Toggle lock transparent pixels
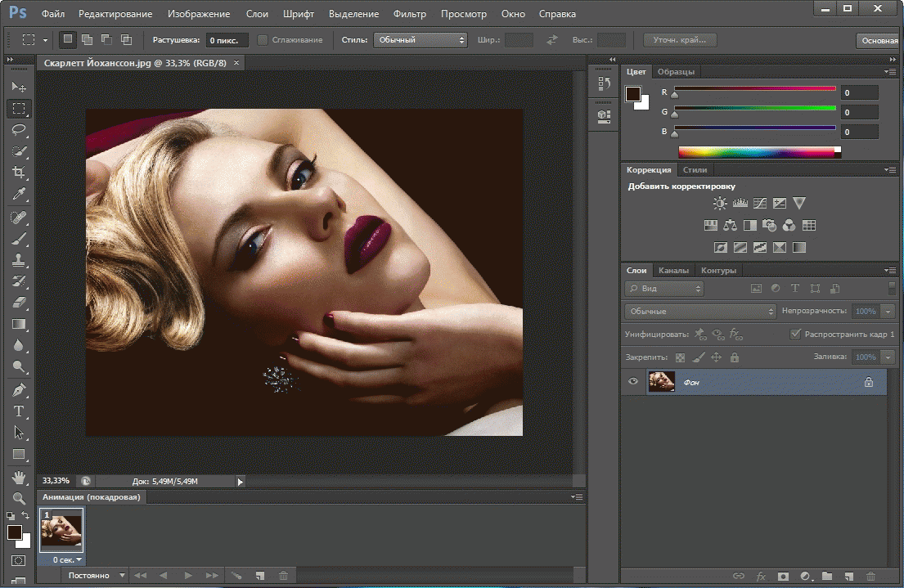The height and width of the screenshot is (588, 904). click(681, 357)
